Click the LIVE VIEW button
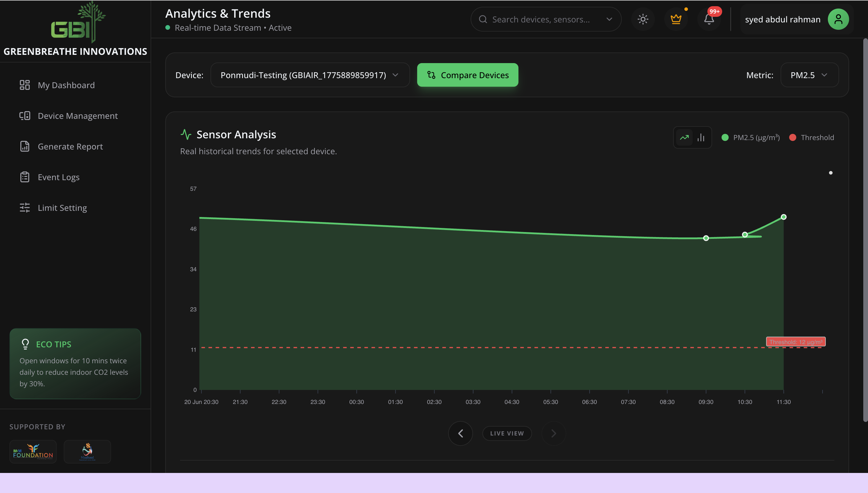This screenshot has height=493, width=868. tap(507, 433)
